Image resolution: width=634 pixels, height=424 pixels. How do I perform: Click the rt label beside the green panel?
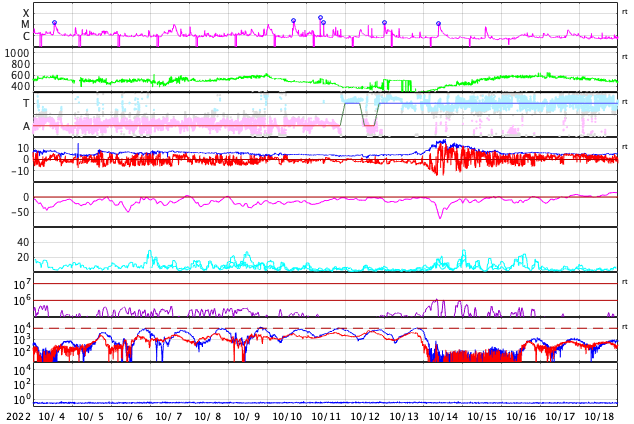pos(625,57)
